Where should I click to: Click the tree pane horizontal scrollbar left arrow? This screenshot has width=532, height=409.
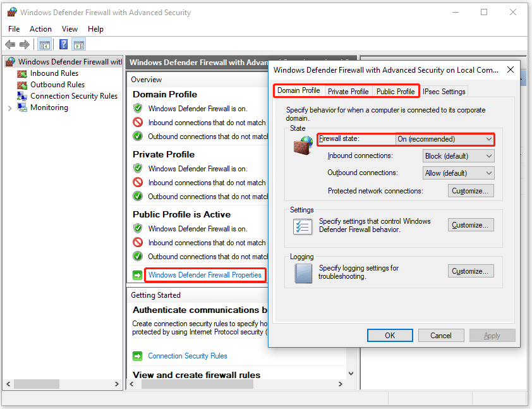pos(8,384)
